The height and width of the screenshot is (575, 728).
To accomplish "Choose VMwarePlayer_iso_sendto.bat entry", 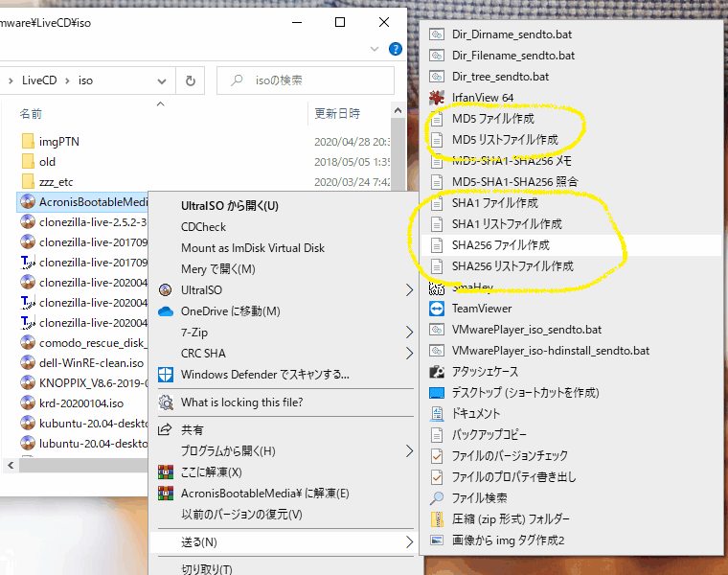I will click(527, 330).
